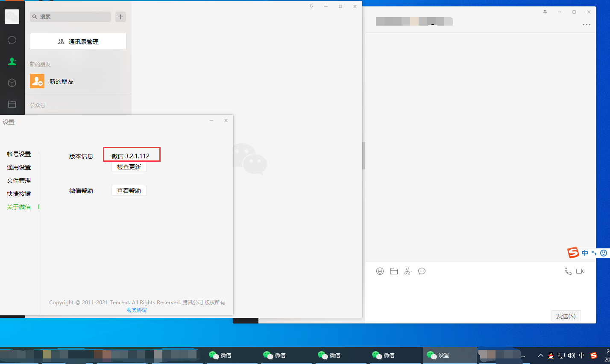Click the plus button beside search box
The image size is (610, 364).
coord(121,17)
